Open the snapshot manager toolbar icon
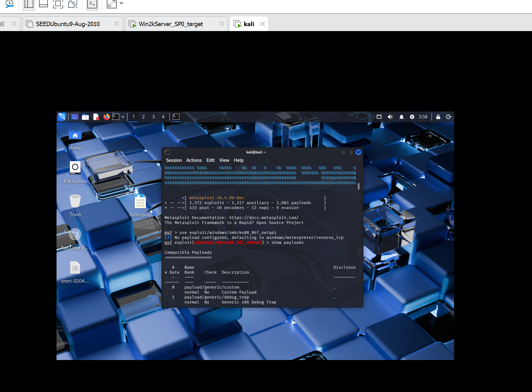The height and width of the screenshot is (392, 532). click(x=9, y=4)
